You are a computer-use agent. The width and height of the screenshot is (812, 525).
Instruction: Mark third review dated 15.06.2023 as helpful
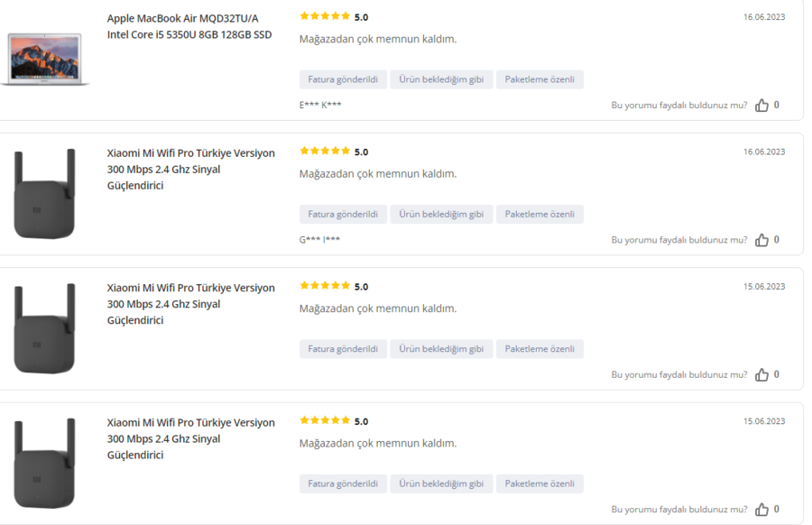(x=761, y=374)
